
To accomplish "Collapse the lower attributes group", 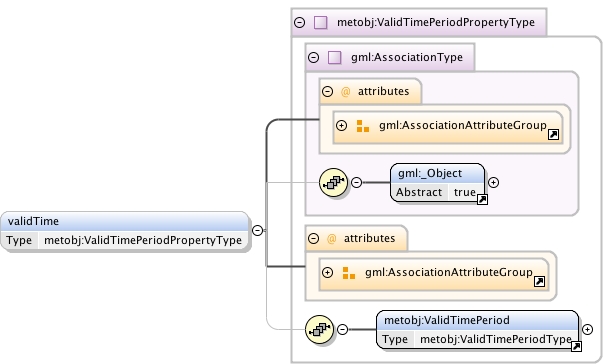I will click(x=313, y=238).
